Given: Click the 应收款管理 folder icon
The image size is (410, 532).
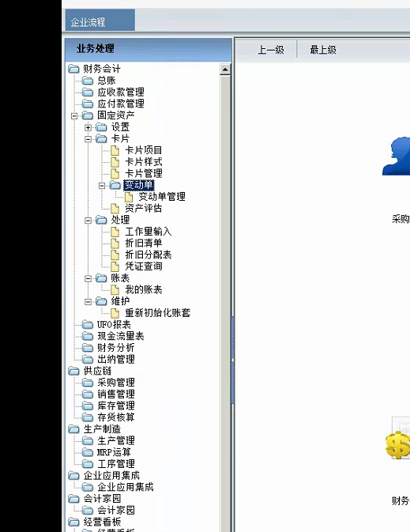Looking at the screenshot, I should 88,92.
